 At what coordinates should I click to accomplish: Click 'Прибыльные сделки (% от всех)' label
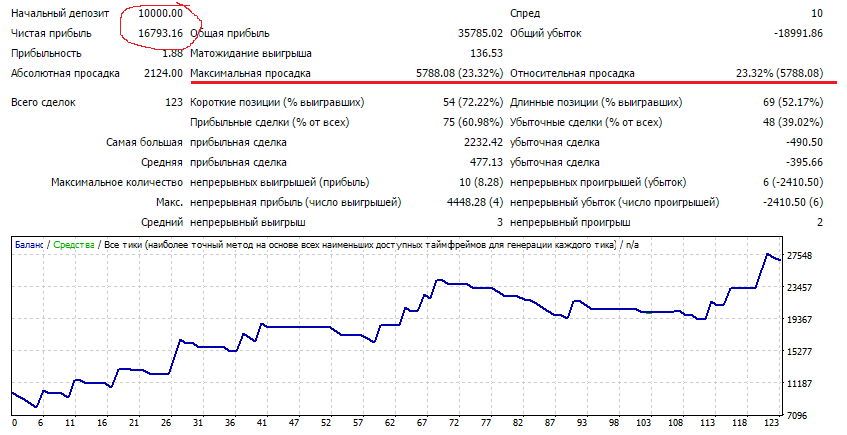(270, 122)
